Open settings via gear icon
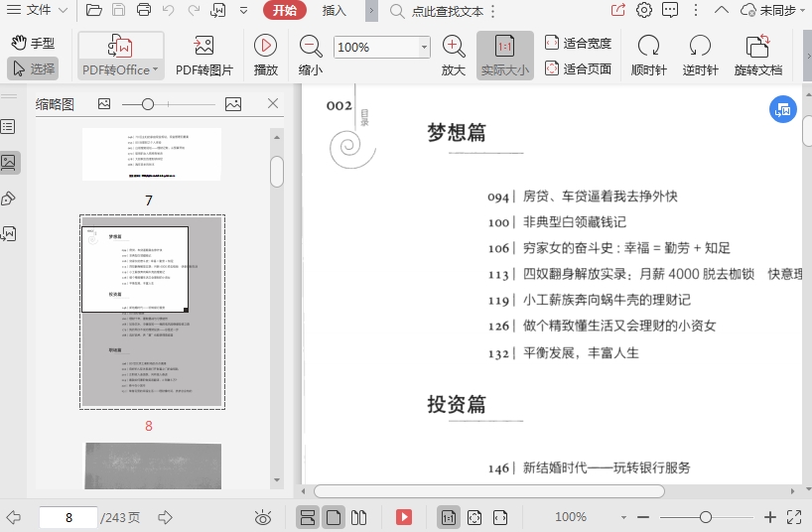Viewport: 812px width, 532px height. click(x=643, y=10)
